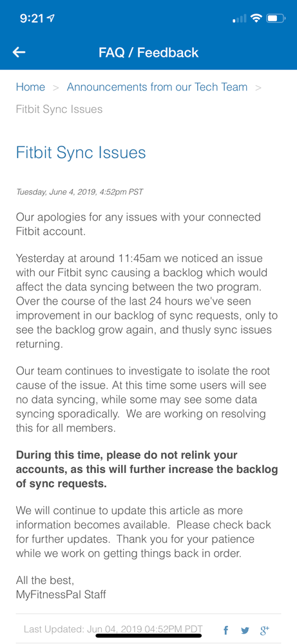Screen dimensions: 297x644
Task: Open the Home breadcrumb link
Action: [30, 87]
